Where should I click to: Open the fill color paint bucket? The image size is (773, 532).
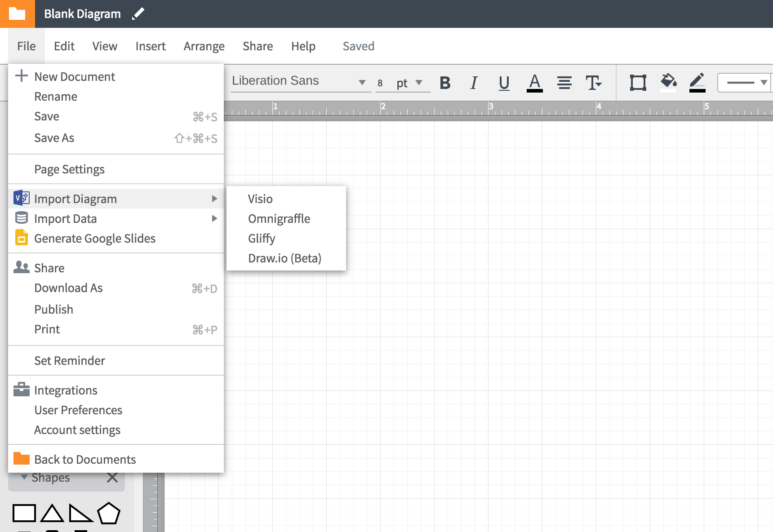668,83
